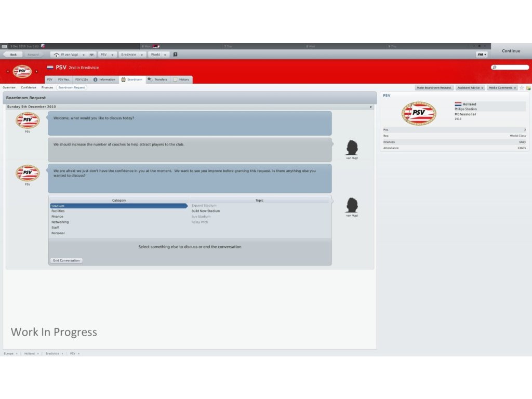Bookmark this screen with the star icon

(522, 88)
